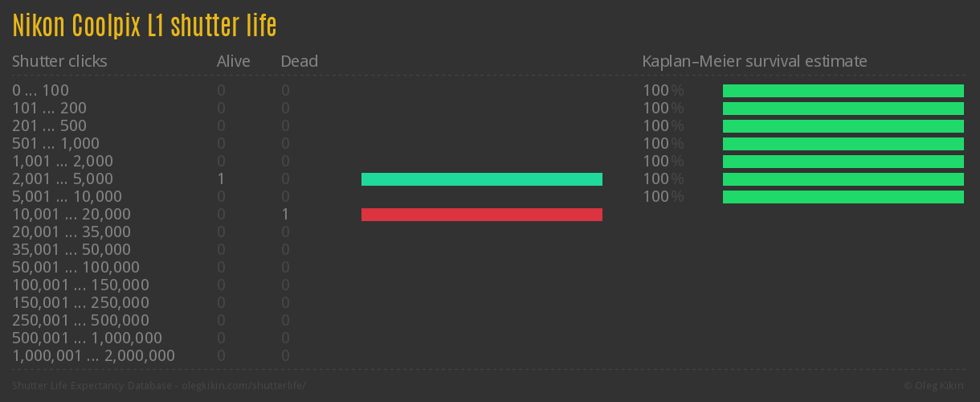Click the Dead column header
Image resolution: width=980 pixels, height=402 pixels.
click(299, 61)
